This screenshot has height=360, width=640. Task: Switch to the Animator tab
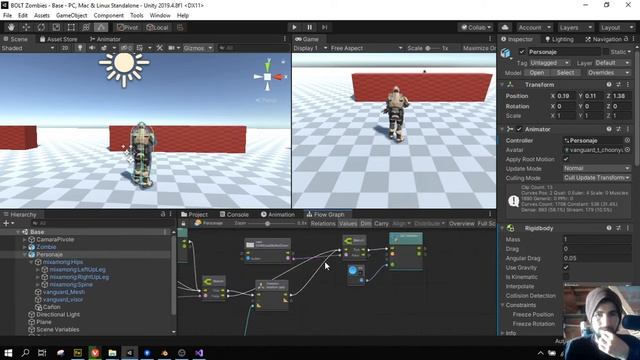point(105,39)
